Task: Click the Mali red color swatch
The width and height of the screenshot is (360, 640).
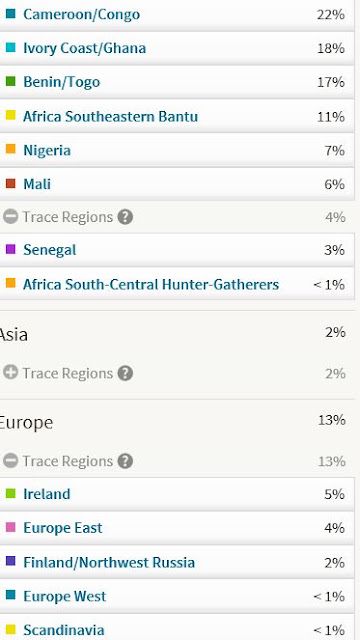Action: [11, 184]
